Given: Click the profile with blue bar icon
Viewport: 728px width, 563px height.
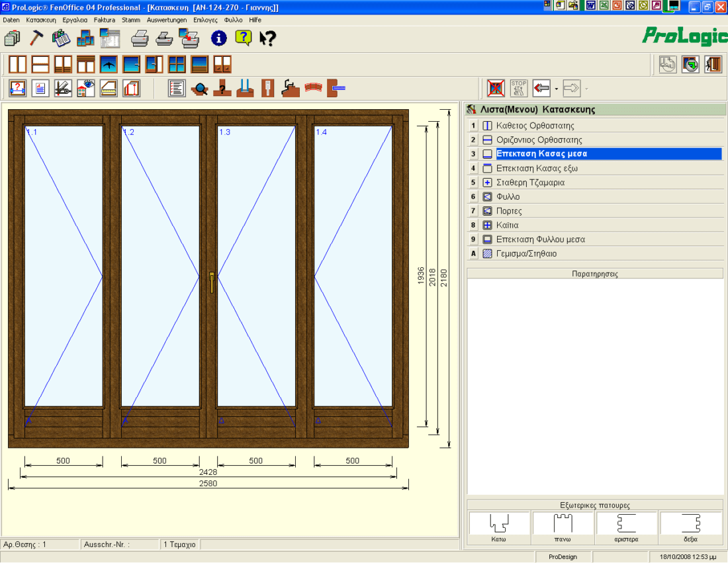Looking at the screenshot, I should pyautogui.click(x=336, y=88).
